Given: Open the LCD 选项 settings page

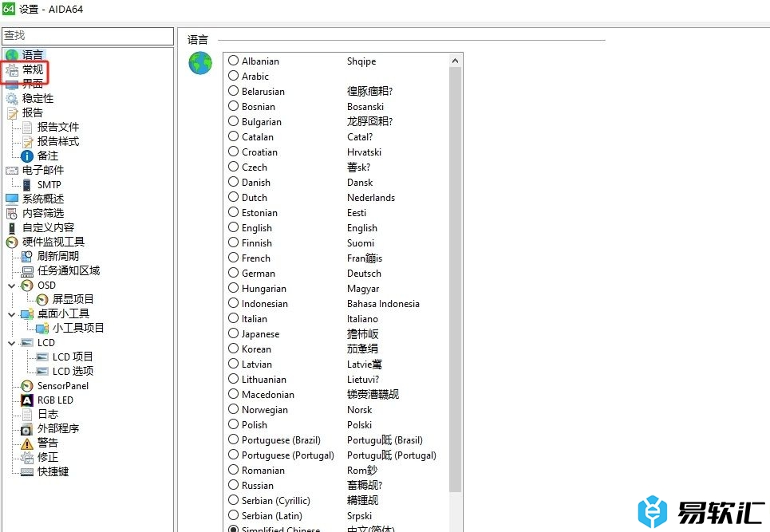Looking at the screenshot, I should 73,371.
